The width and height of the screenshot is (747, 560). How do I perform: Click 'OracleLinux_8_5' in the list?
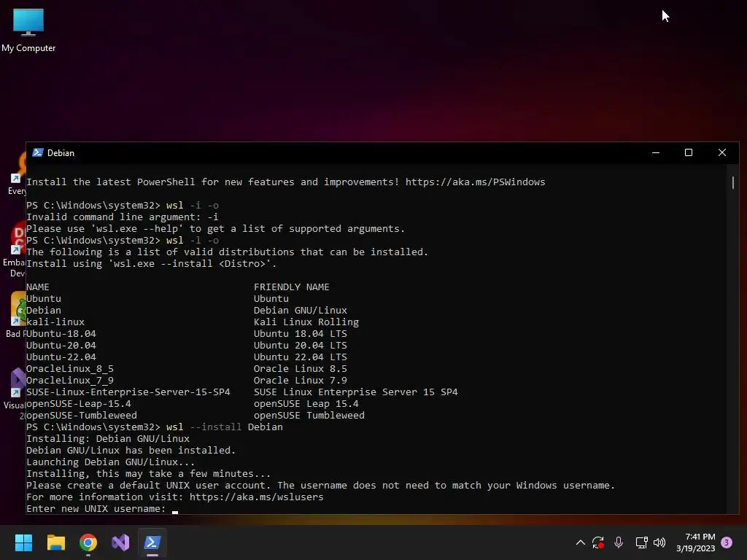69,368
